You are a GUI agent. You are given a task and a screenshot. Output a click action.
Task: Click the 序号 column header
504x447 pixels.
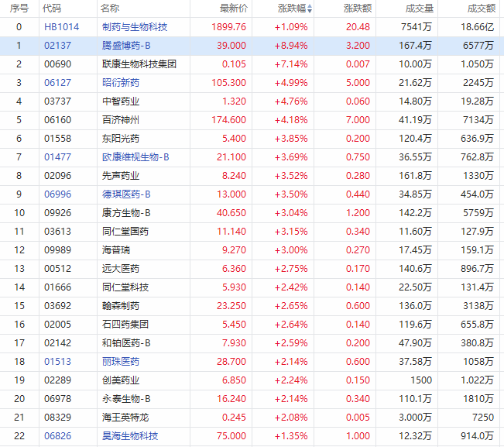coord(19,9)
